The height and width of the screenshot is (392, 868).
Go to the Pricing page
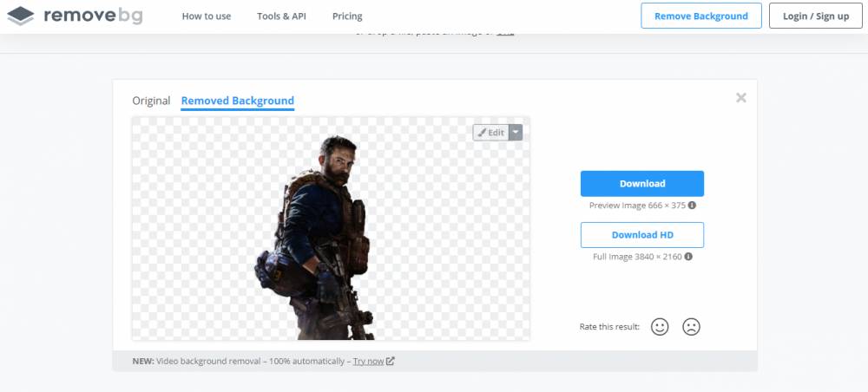[347, 16]
